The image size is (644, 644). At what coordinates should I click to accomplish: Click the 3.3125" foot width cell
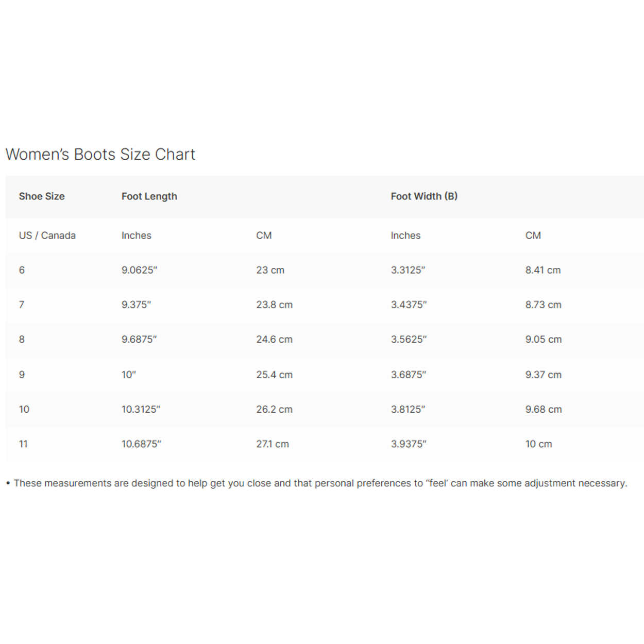coord(408,270)
